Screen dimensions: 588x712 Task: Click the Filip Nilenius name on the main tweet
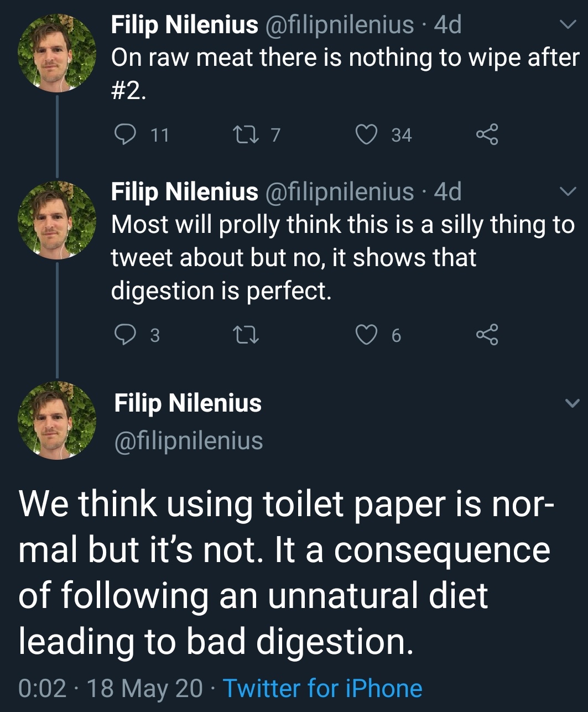coord(188,403)
